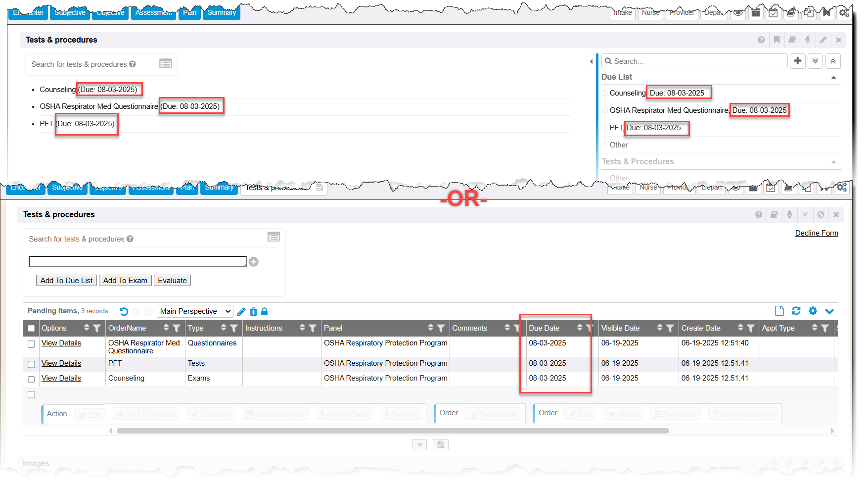This screenshot has width=868, height=487.
Task: Click the blue pencil edit perspective icon
Action: pos(241,311)
